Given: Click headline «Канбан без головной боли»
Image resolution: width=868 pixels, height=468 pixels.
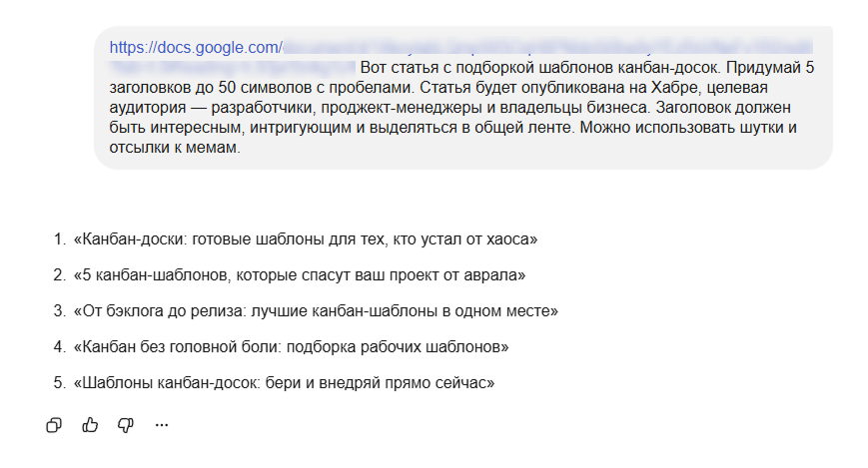Looking at the screenshot, I should coord(291,347).
